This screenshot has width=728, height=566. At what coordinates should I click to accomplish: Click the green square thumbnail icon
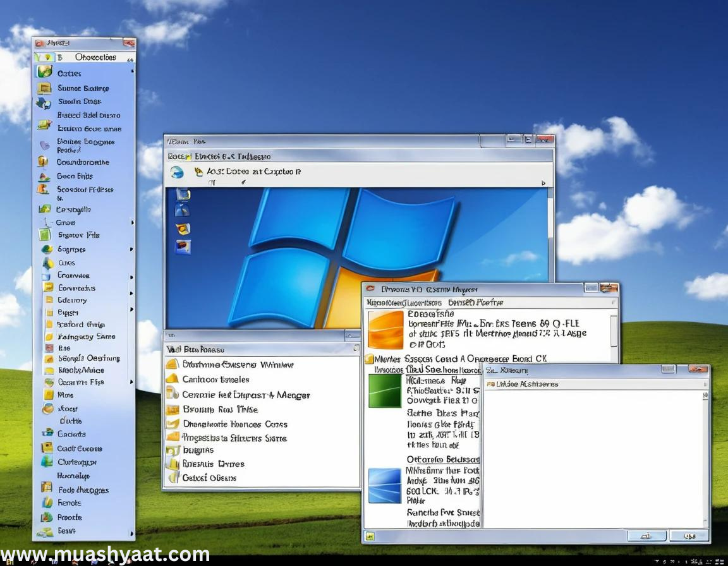385,390
